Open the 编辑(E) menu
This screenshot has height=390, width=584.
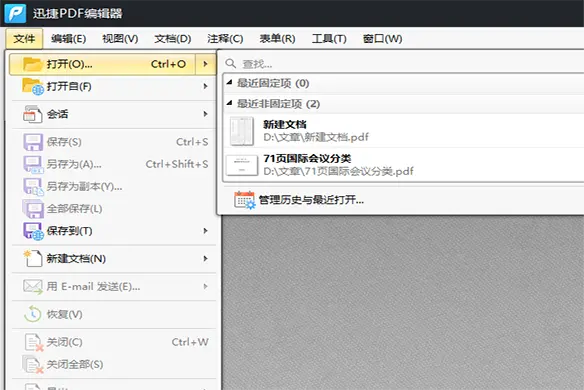tap(69, 38)
